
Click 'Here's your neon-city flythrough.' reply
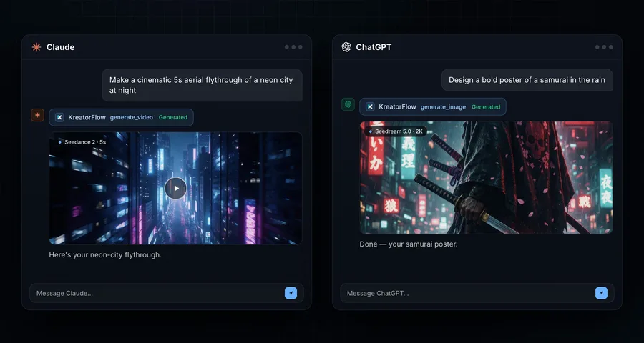click(x=105, y=255)
